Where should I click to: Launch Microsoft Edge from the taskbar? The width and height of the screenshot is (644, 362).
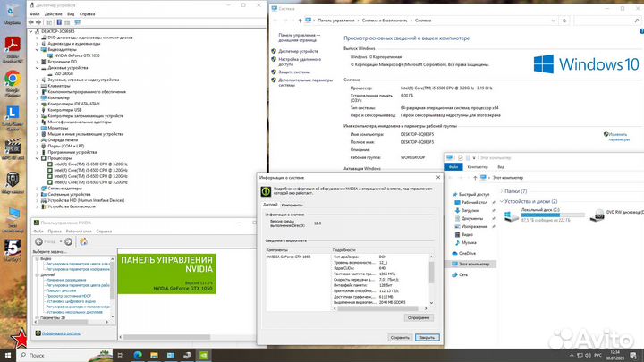[138, 355]
